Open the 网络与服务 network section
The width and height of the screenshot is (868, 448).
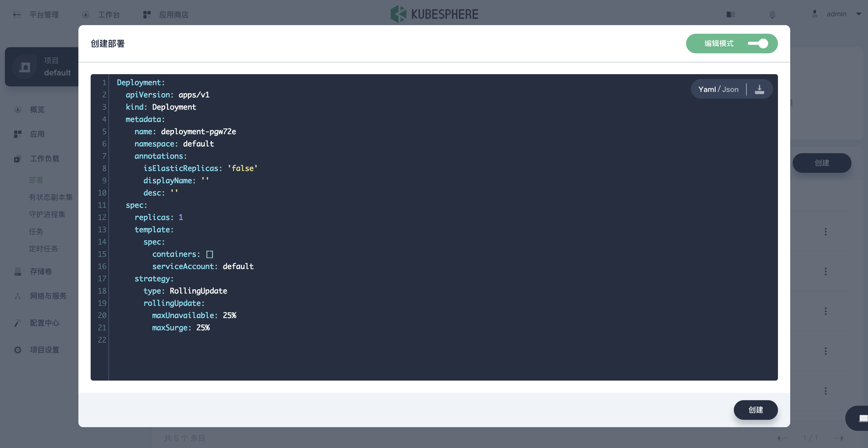point(47,296)
